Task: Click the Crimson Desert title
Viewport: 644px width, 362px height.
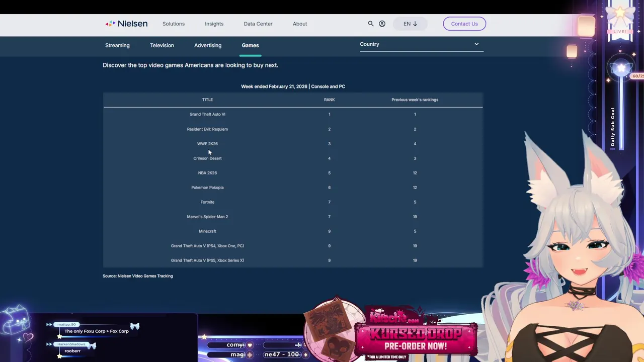Action: click(207, 158)
